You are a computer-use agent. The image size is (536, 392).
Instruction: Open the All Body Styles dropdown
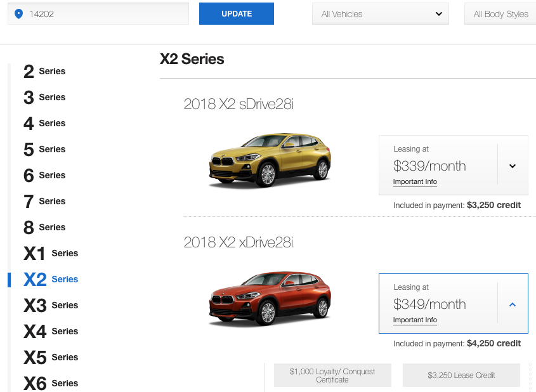tap(500, 14)
